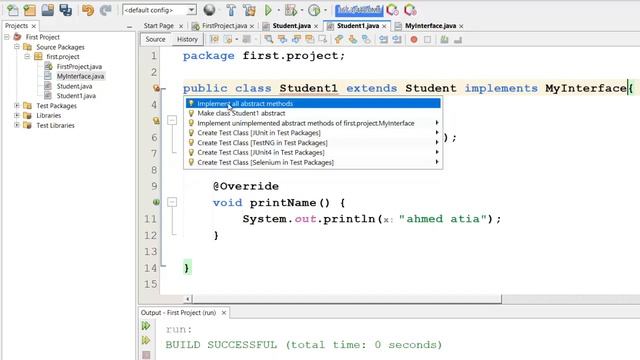
Task: Click the Debug Project icon
Action: click(291, 10)
